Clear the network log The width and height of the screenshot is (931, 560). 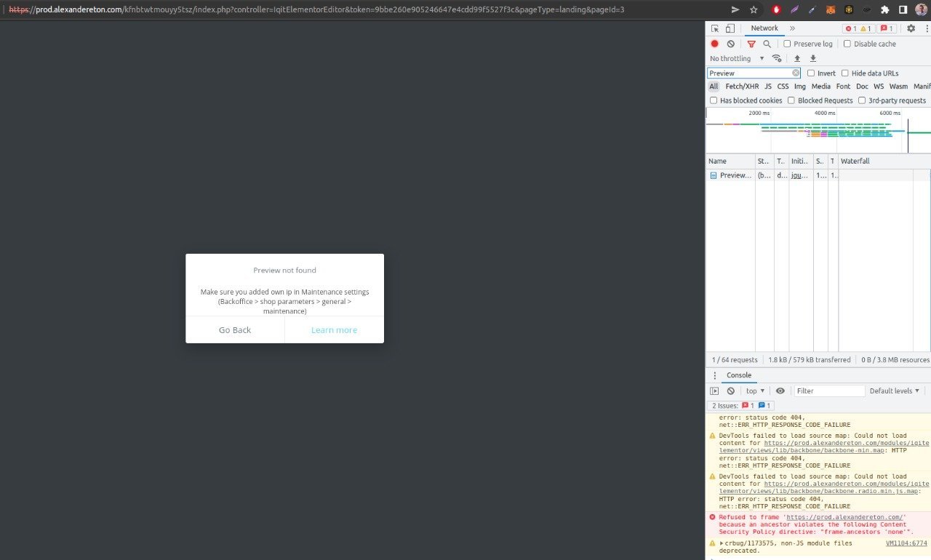point(731,44)
